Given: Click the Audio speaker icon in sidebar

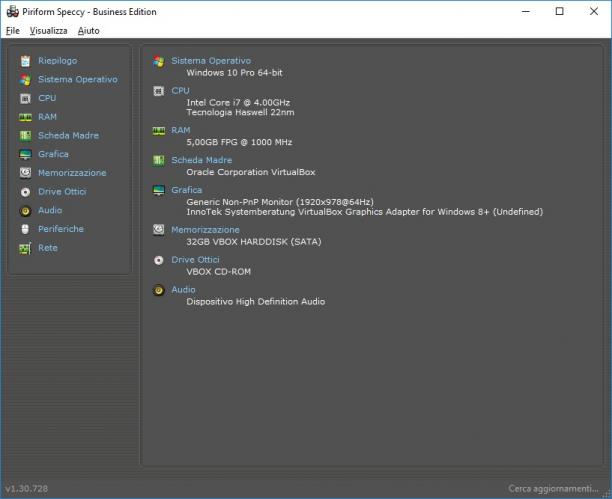Looking at the screenshot, I should pos(25,211).
